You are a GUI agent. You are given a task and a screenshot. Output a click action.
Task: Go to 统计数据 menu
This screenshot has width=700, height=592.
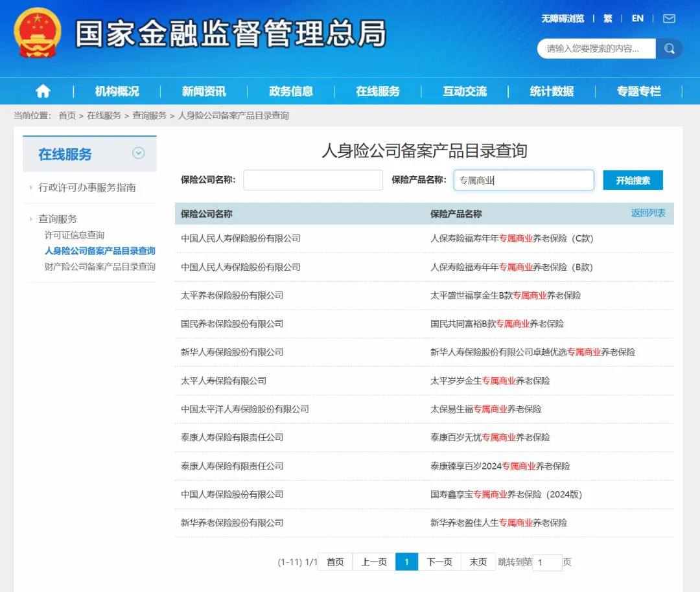[551, 91]
